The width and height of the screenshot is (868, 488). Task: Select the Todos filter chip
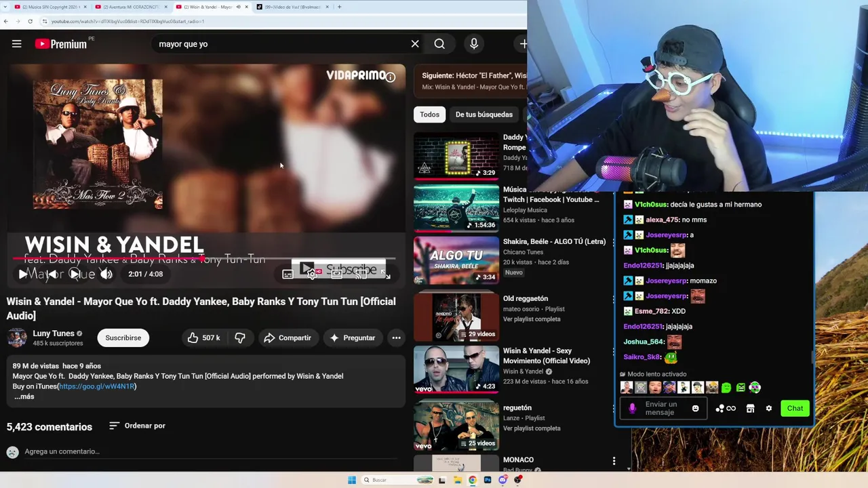(429, 115)
